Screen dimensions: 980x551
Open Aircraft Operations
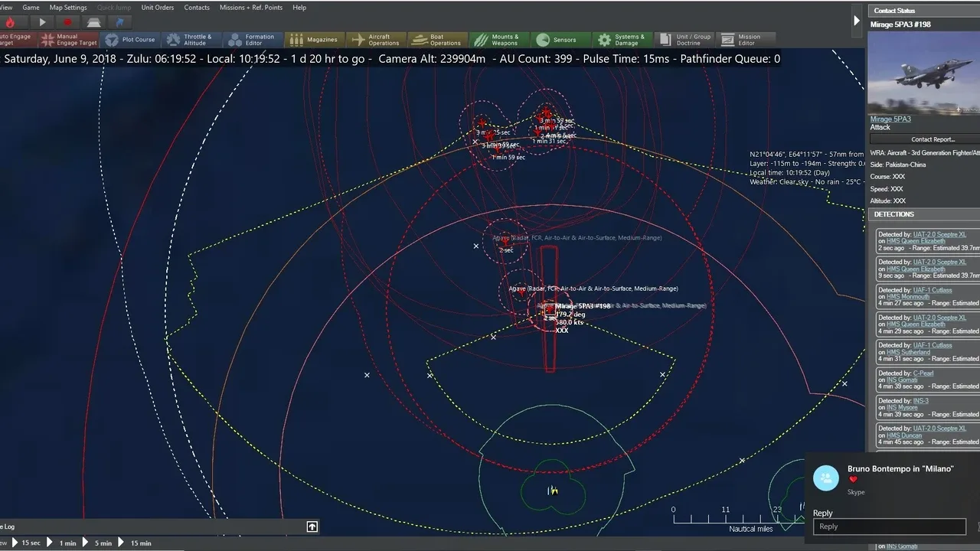(x=376, y=40)
